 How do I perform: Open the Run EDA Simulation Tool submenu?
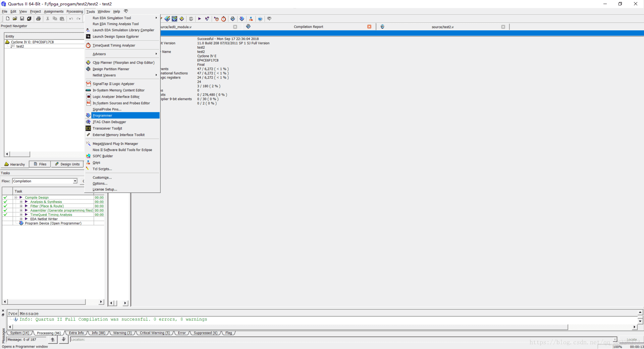coord(122,18)
